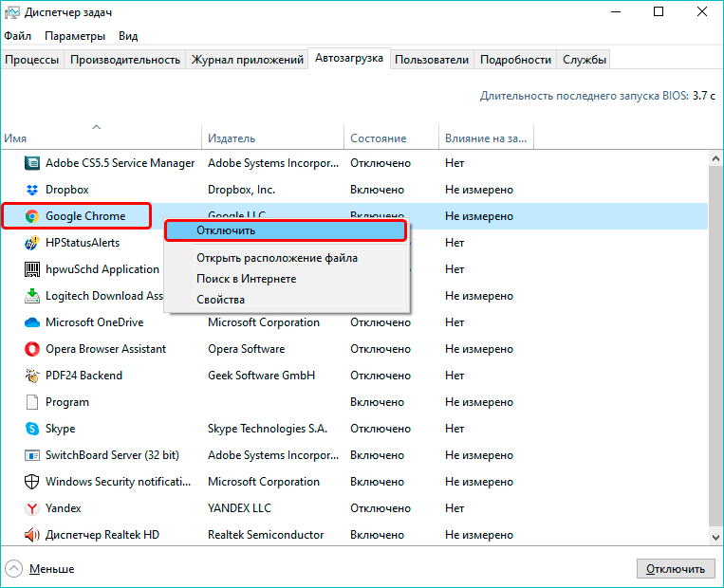Screen dimensions: 724x588
Task: Click the Geek Software GmbH publisher cell
Action: pyautogui.click(x=261, y=376)
